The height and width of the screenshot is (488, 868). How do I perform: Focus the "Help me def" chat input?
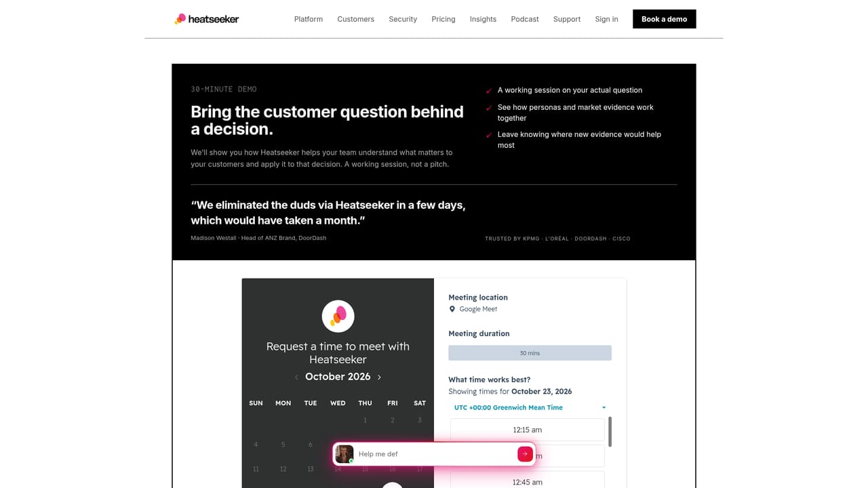click(x=434, y=454)
